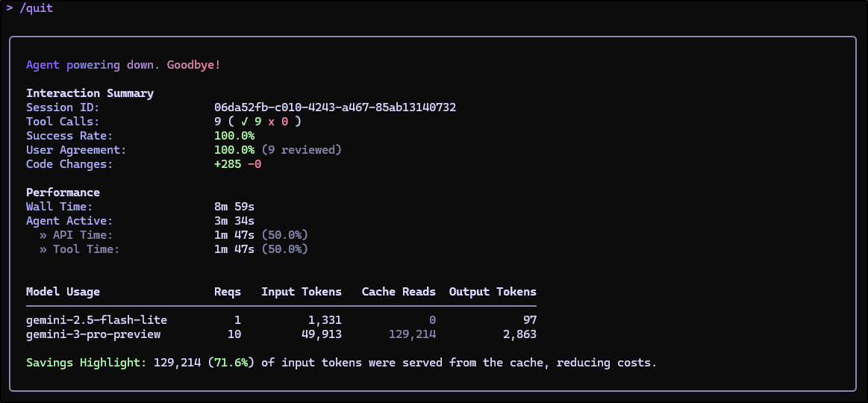This screenshot has width=868, height=403.
Task: Click the Model Usage column header
Action: (63, 292)
